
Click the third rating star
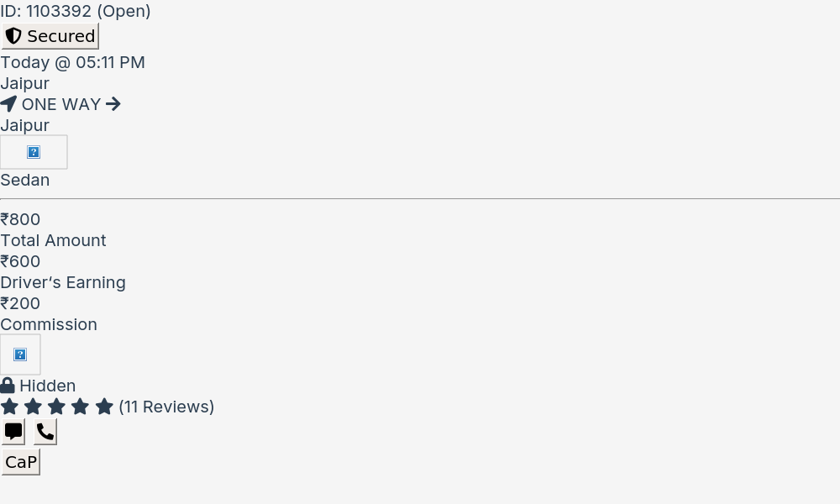click(57, 407)
